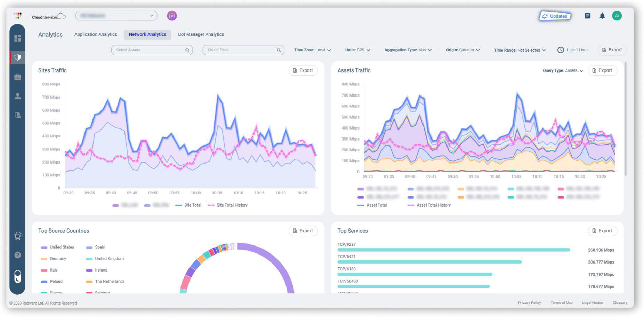Click the search icon in Select Sites

[279, 50]
